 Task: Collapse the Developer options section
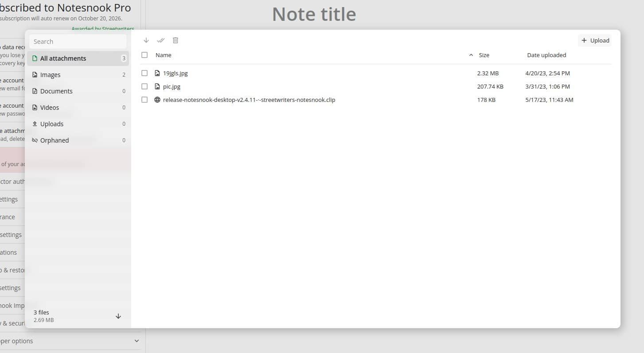137,341
